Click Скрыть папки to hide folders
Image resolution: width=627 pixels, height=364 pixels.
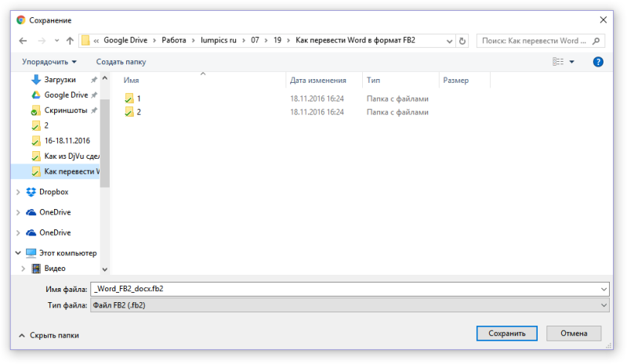coord(49,336)
